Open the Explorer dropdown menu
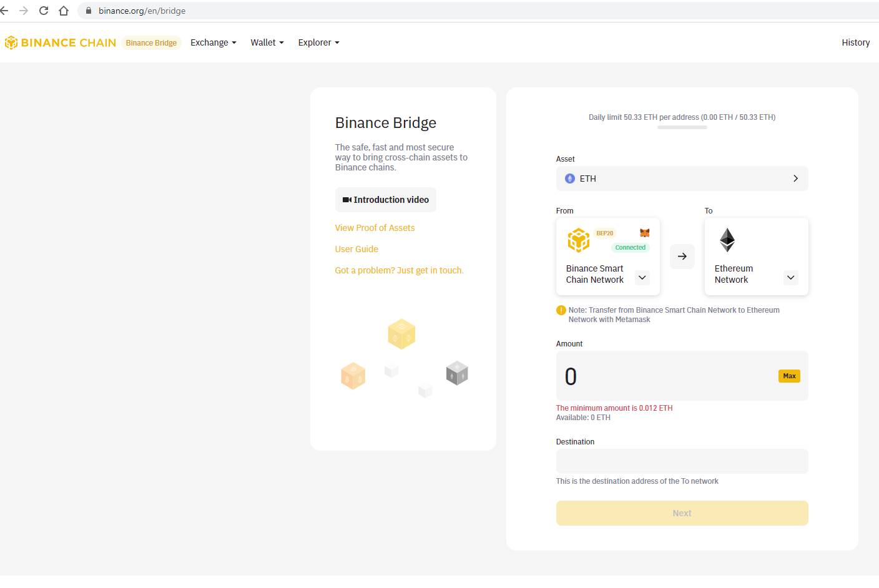The image size is (879, 588). point(319,42)
